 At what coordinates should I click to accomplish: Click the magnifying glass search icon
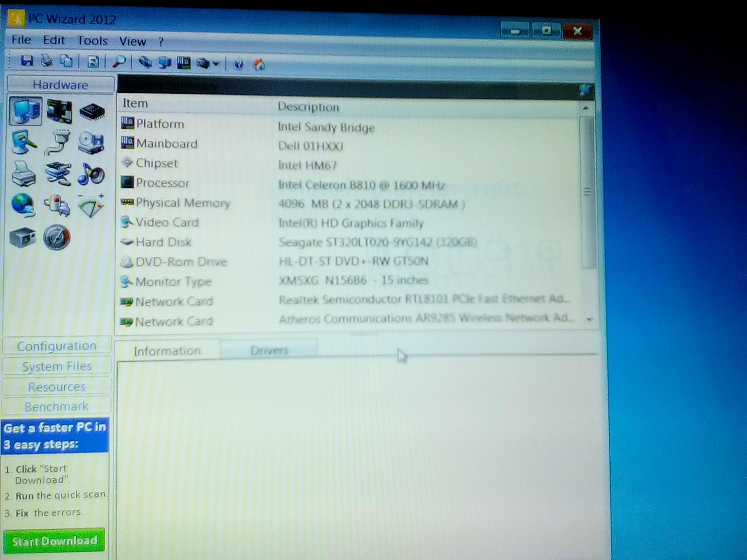(x=119, y=62)
